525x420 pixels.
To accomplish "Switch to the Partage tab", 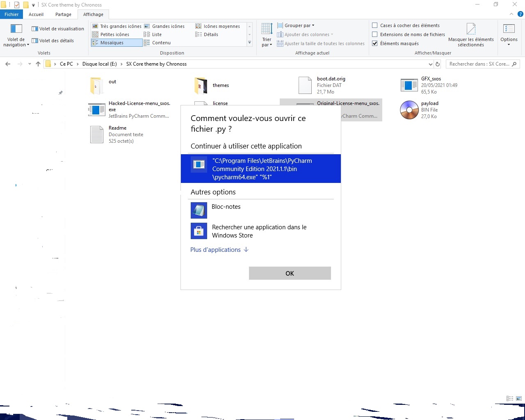I will [x=63, y=14].
